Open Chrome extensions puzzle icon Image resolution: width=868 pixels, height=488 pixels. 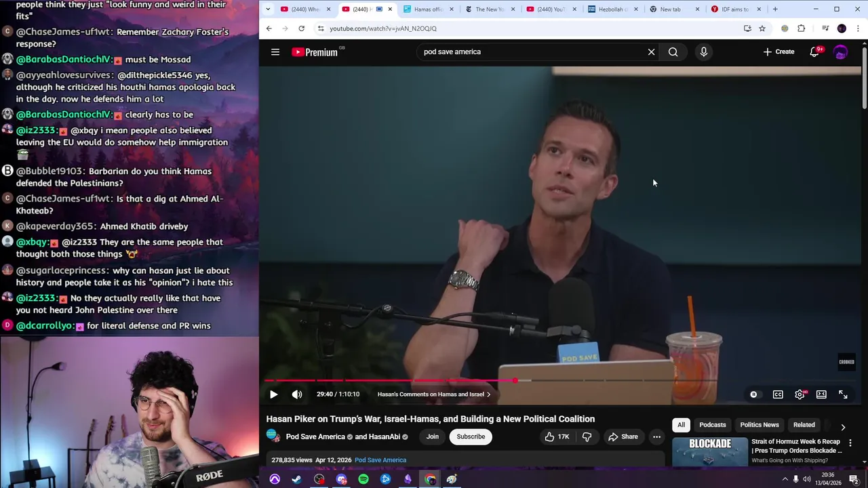802,28
